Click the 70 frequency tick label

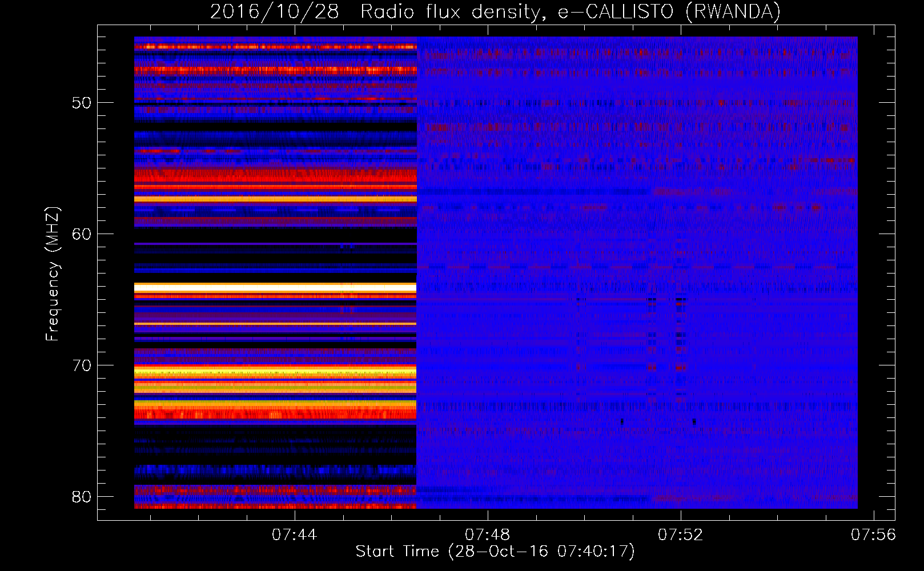(82, 365)
